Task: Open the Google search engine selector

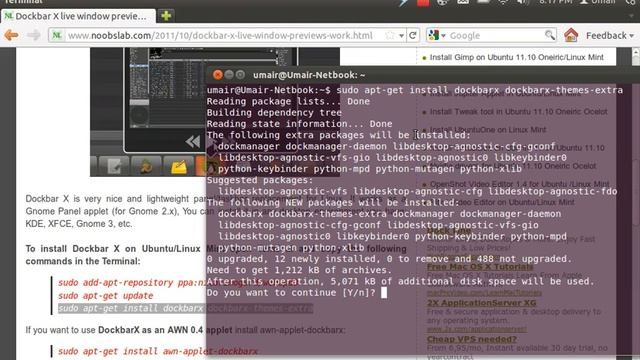Action: tap(436, 36)
